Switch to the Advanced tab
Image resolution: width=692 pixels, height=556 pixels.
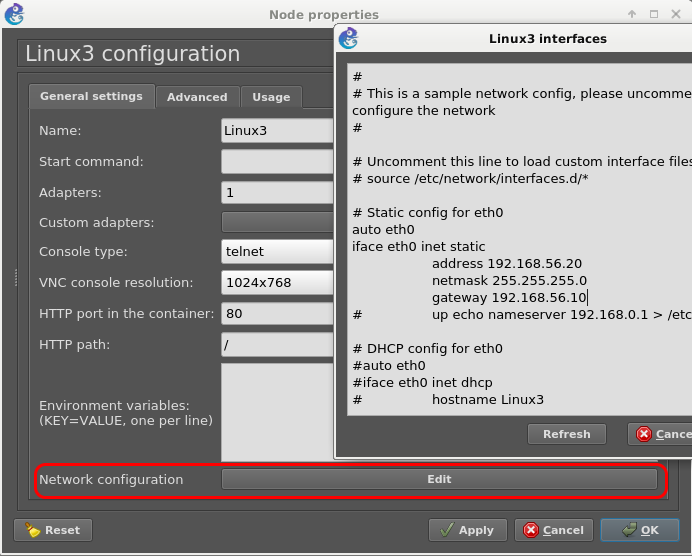coord(197,97)
